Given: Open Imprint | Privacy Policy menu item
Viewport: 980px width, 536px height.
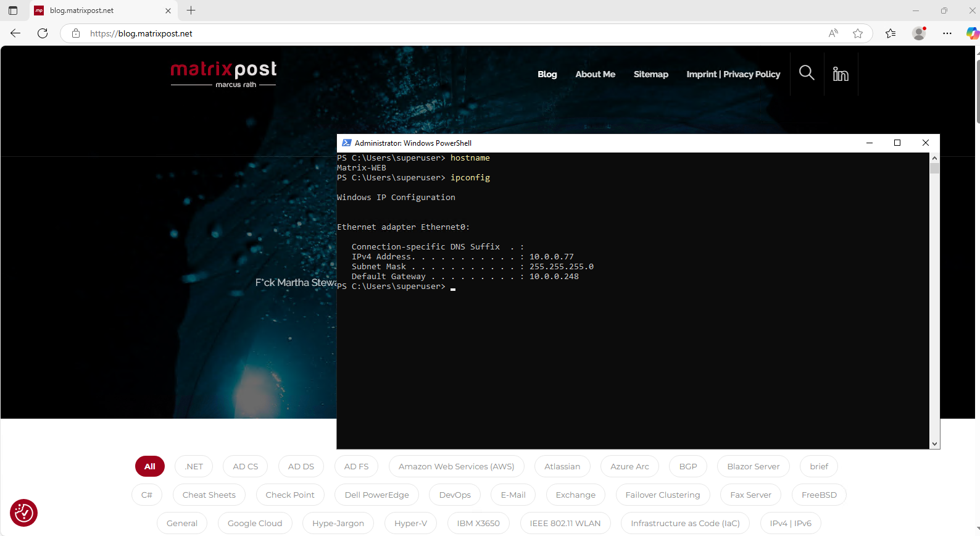Looking at the screenshot, I should click(733, 74).
